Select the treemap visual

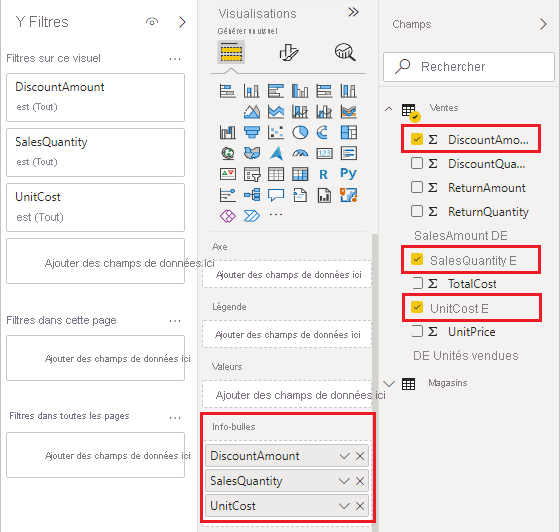pos(349,132)
